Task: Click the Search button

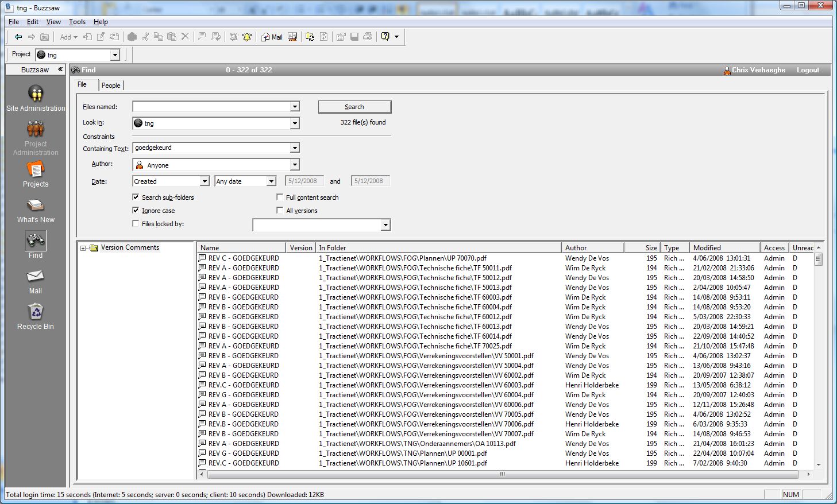Action: tap(354, 107)
